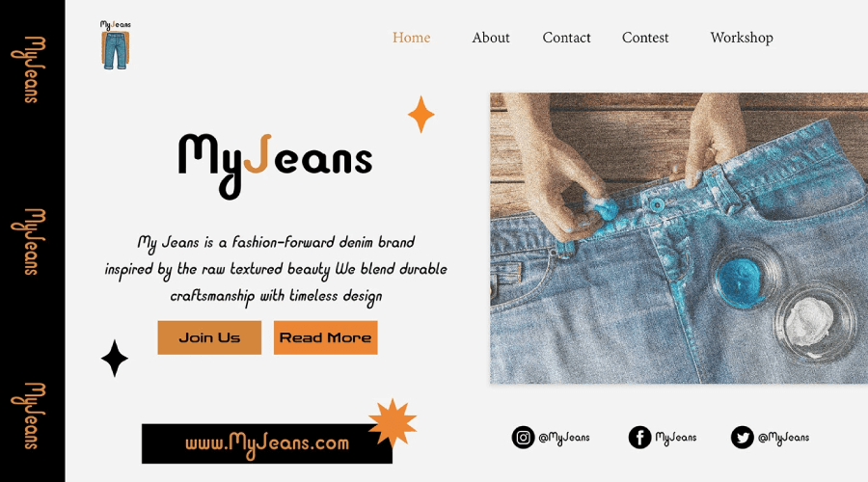Click the denim jeans hero photo
The width and height of the screenshot is (868, 482).
[679, 238]
